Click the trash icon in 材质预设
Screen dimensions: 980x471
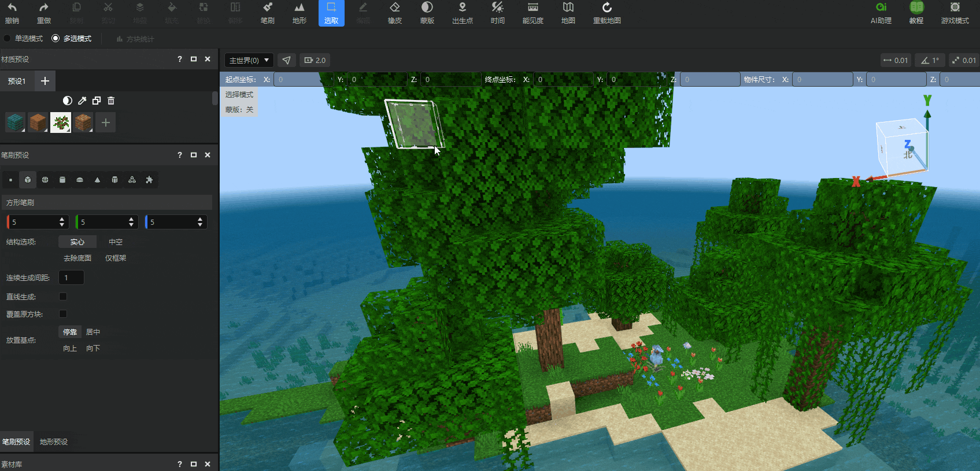pos(111,101)
